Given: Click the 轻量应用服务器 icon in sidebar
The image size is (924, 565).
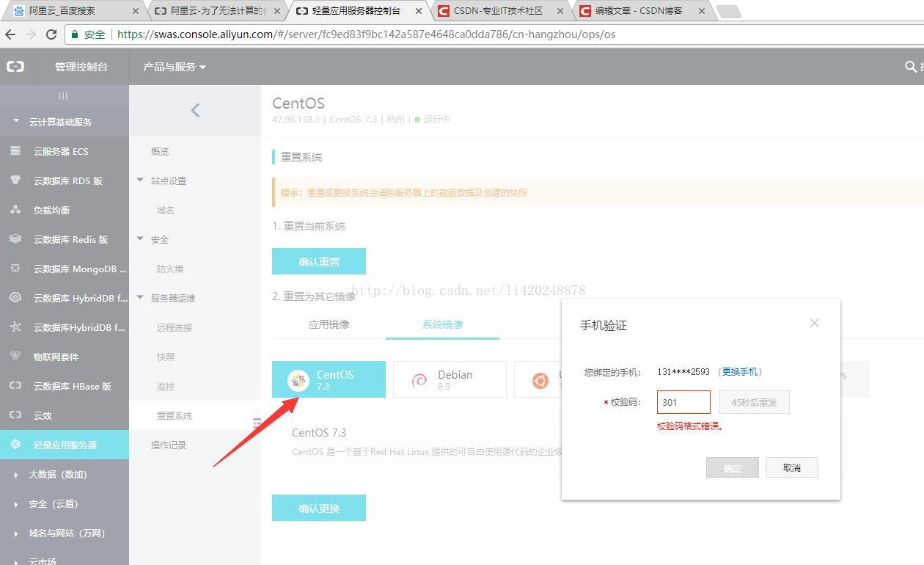Looking at the screenshot, I should [15, 445].
